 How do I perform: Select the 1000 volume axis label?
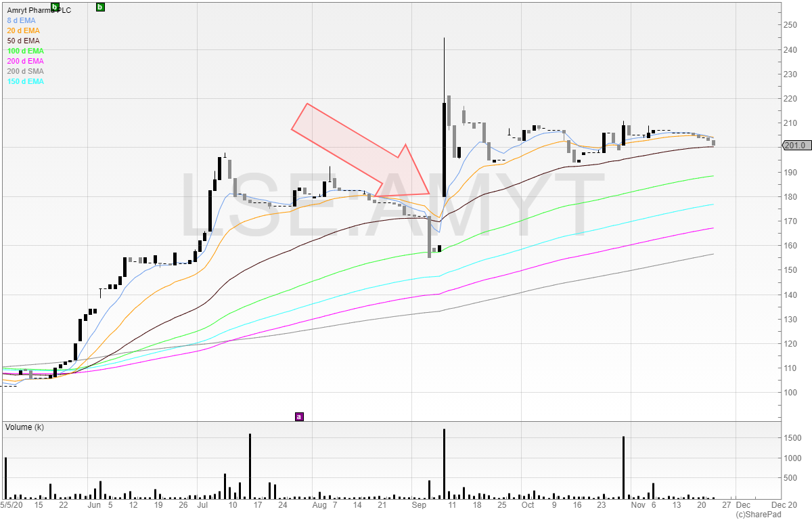(x=792, y=458)
